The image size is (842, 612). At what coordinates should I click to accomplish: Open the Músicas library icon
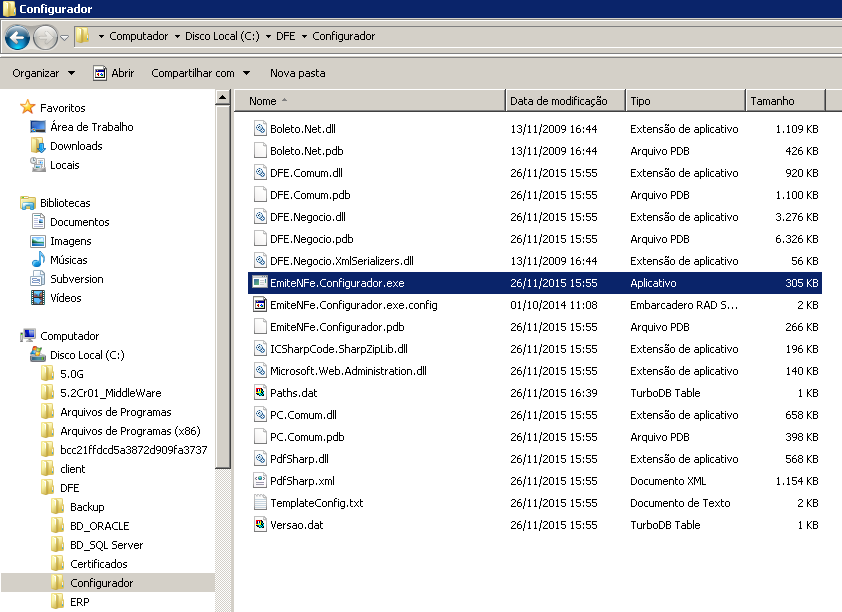coord(38,260)
